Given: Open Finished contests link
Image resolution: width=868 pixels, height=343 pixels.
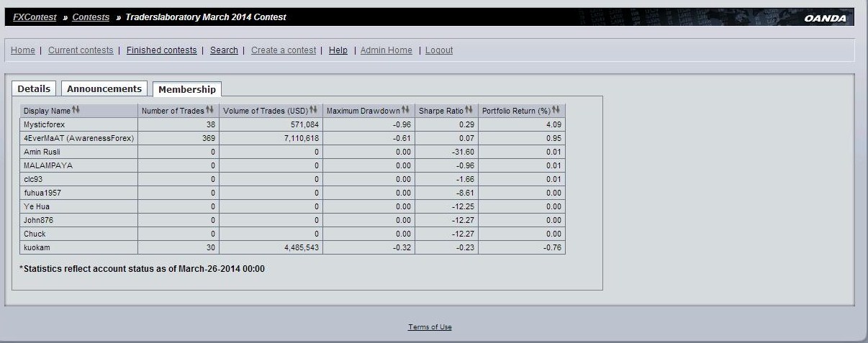Looking at the screenshot, I should click(161, 50).
